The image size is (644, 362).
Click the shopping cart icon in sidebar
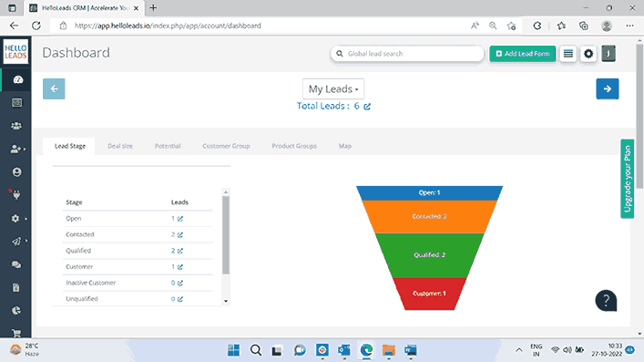pos(16,333)
